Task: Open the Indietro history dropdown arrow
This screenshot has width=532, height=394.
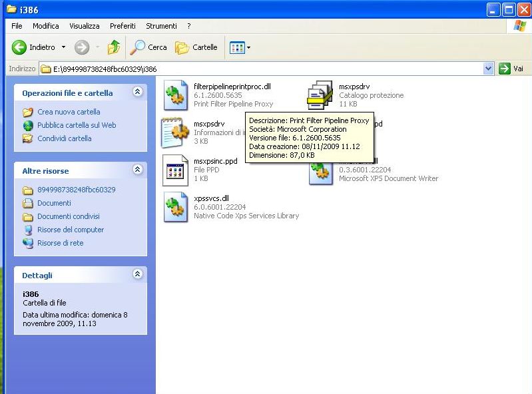Action: tap(63, 47)
